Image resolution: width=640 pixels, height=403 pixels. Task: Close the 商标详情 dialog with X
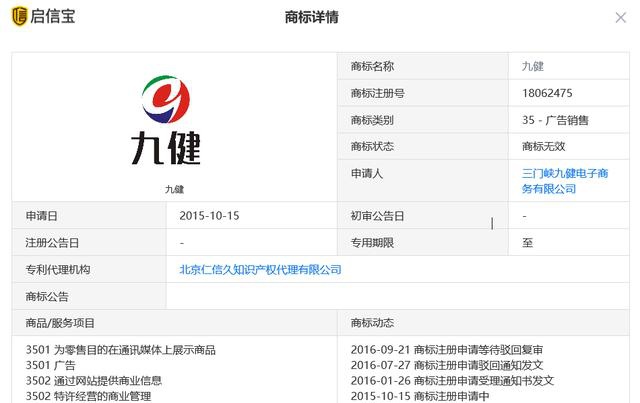(620, 17)
